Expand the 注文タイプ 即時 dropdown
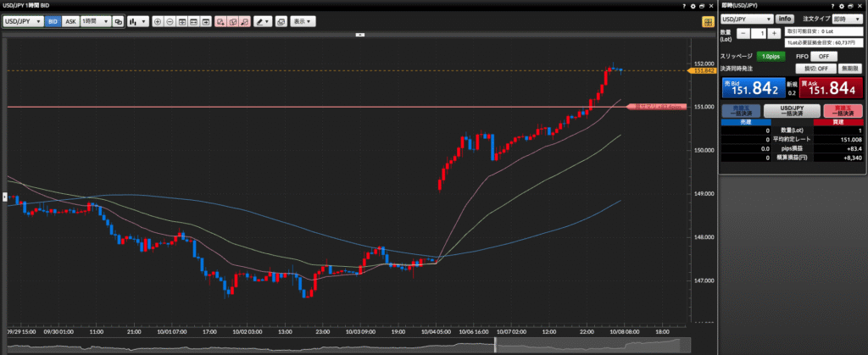The image size is (868, 355). pos(848,18)
